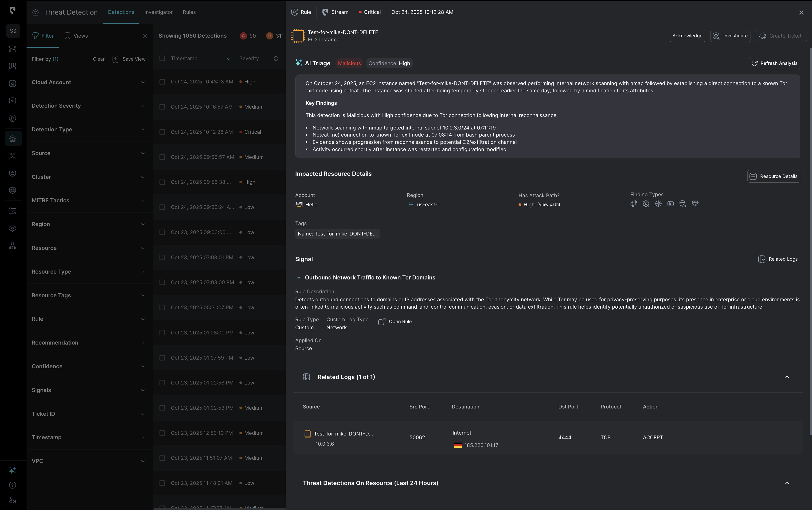
Task: Select the Critical 10:12:28 AM detection checkbox
Action: pyautogui.click(x=162, y=132)
